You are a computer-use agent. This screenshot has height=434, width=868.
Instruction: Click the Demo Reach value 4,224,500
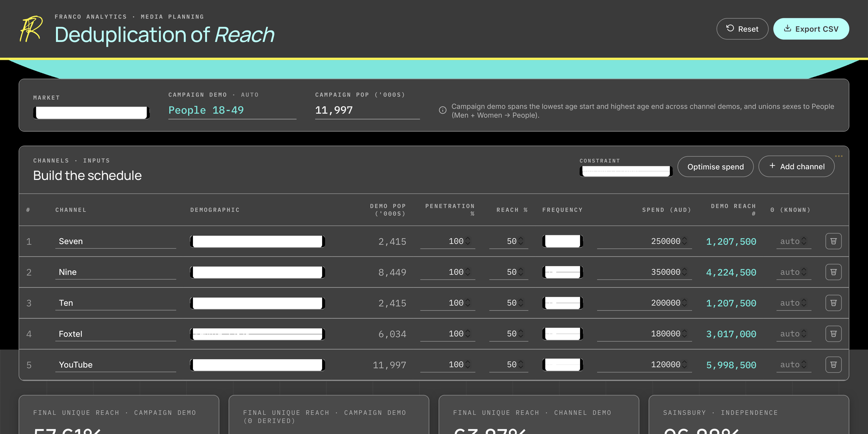731,272
